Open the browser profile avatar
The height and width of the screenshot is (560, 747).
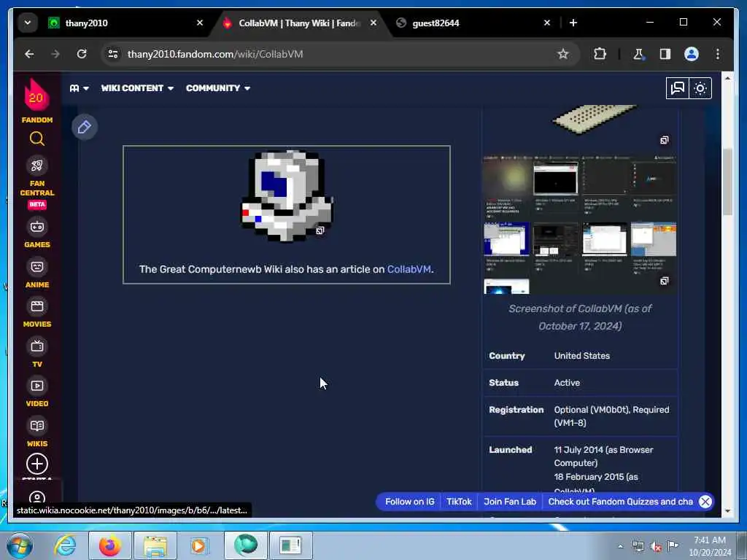pyautogui.click(x=692, y=54)
